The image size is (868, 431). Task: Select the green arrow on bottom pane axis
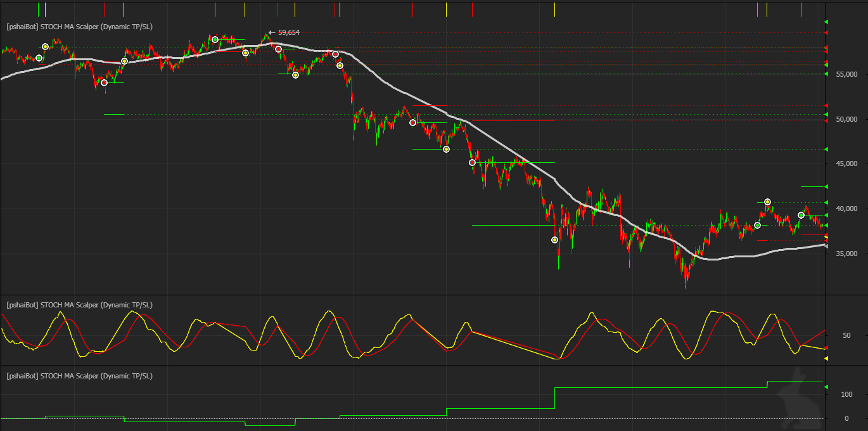[x=826, y=386]
